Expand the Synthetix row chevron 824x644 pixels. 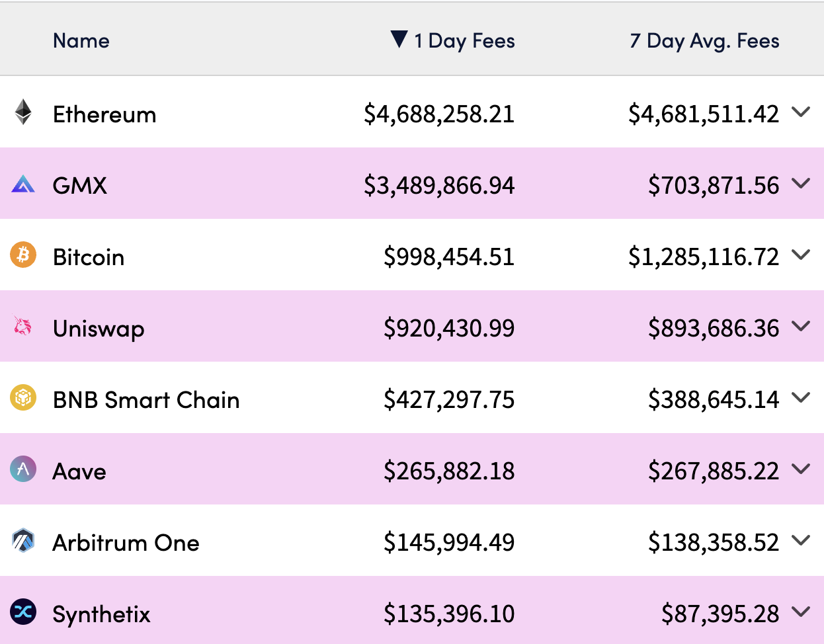pos(801,612)
